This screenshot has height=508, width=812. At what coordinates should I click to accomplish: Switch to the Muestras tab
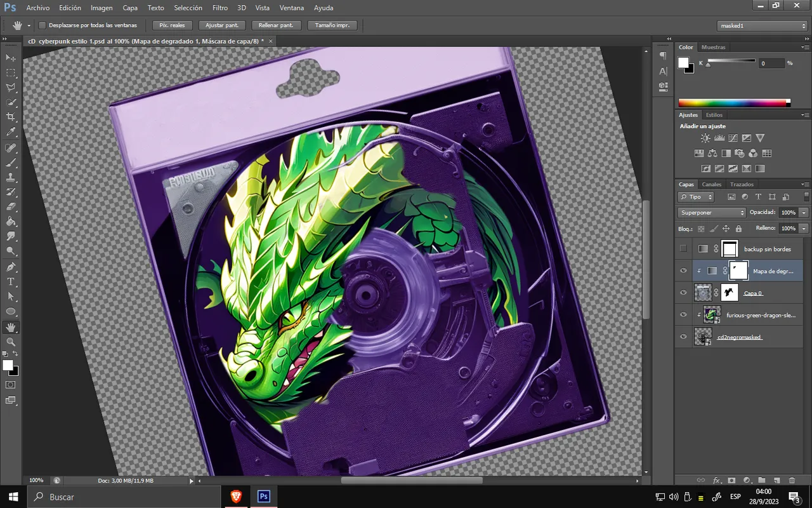coord(714,47)
